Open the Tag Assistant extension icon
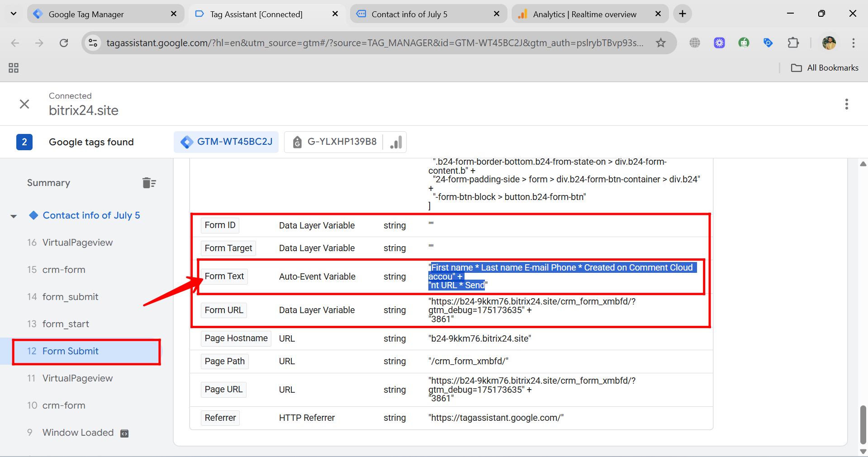The height and width of the screenshot is (457, 868). [768, 43]
